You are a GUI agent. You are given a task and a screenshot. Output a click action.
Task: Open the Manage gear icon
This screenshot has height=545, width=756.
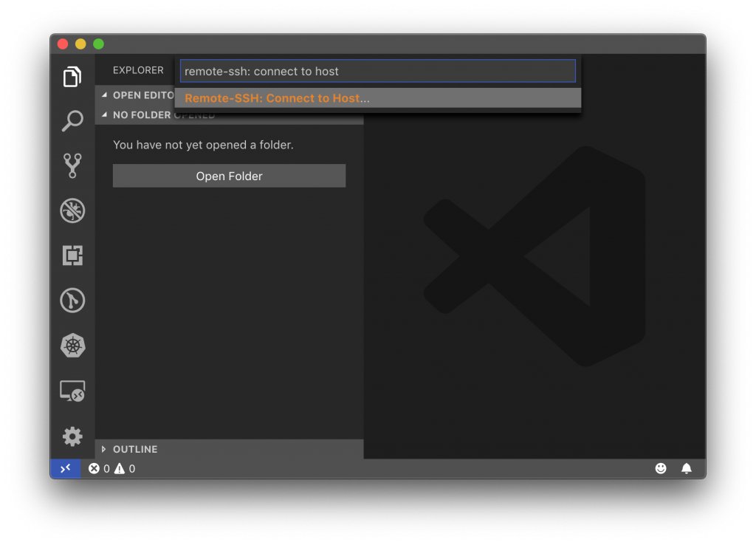[x=72, y=436]
